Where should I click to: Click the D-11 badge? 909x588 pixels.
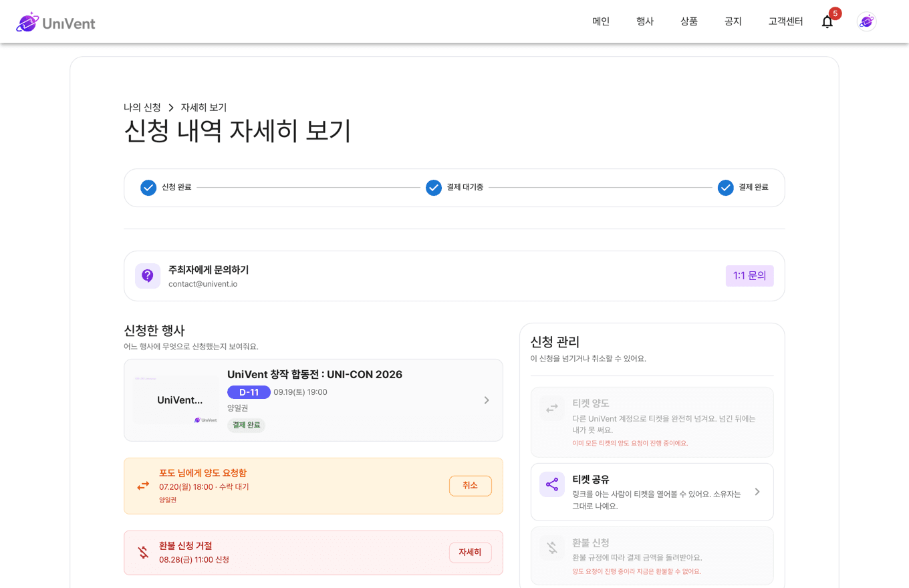[x=249, y=392]
